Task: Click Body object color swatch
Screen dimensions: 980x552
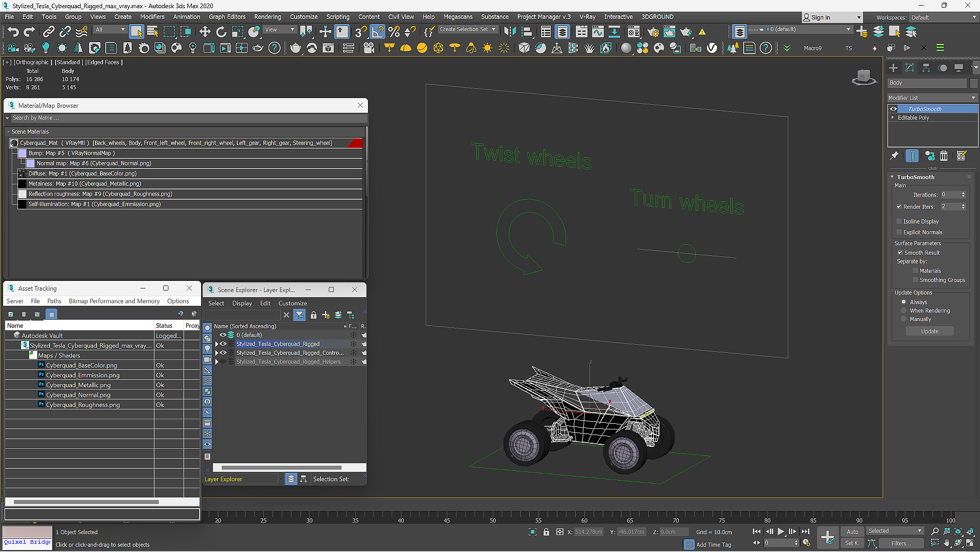Action: [x=974, y=83]
